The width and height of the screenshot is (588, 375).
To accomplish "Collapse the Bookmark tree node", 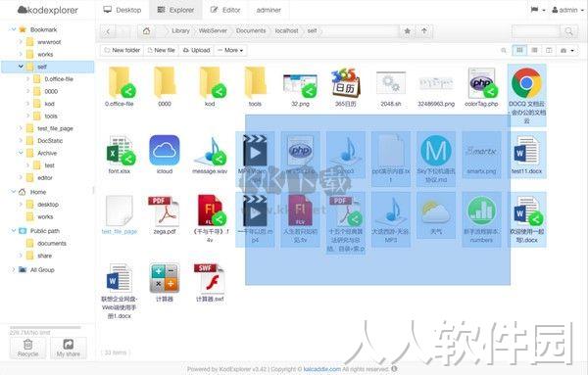I will point(14,29).
